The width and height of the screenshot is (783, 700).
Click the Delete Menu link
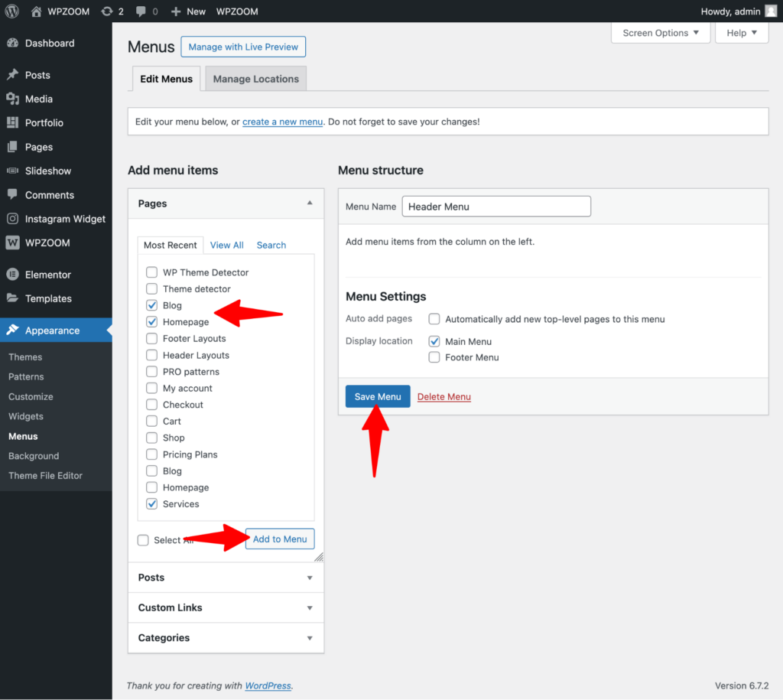coord(443,396)
